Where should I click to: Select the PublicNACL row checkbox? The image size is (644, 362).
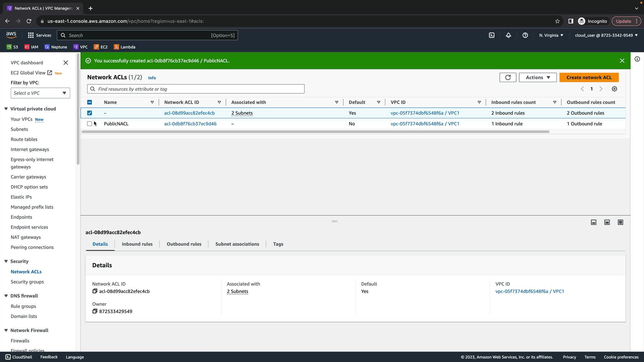click(x=90, y=124)
